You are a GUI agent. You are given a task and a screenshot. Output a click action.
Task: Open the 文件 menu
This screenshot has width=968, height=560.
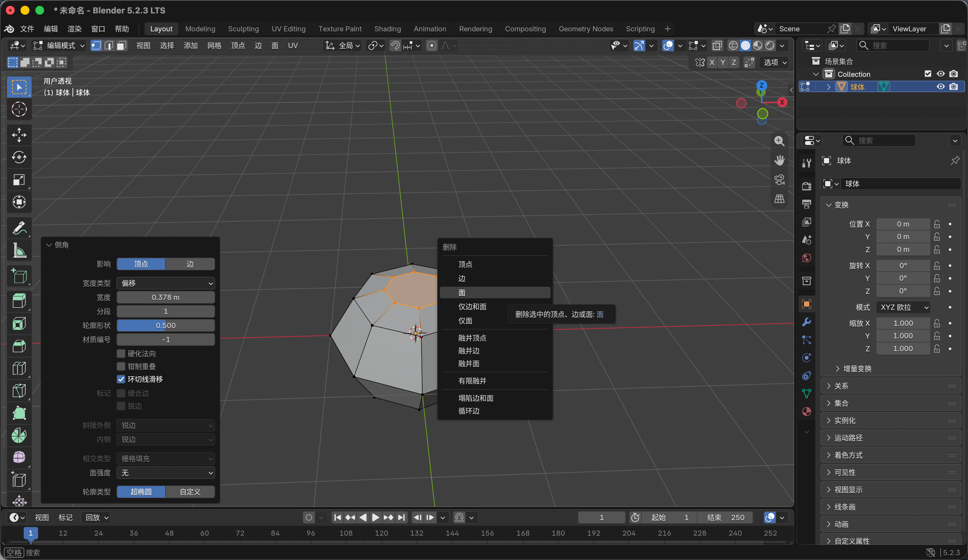tap(27, 29)
